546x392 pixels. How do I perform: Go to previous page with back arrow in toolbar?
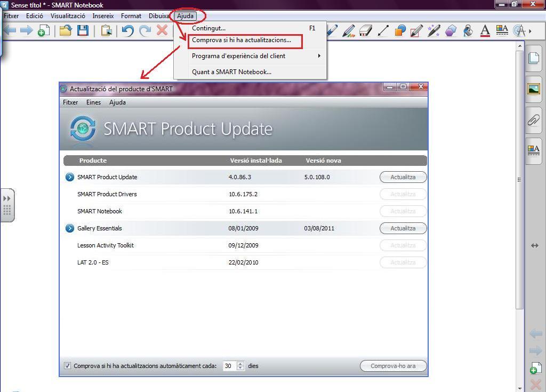pos(10,30)
